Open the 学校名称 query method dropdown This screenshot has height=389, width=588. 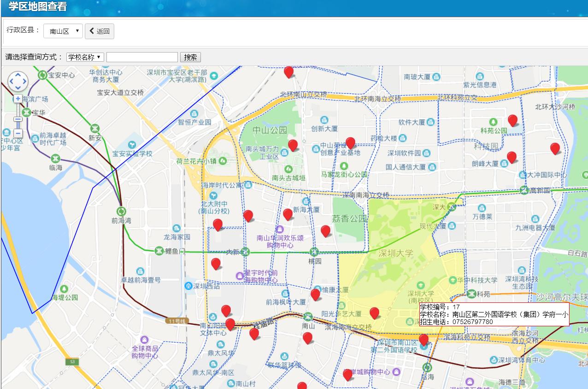(85, 57)
